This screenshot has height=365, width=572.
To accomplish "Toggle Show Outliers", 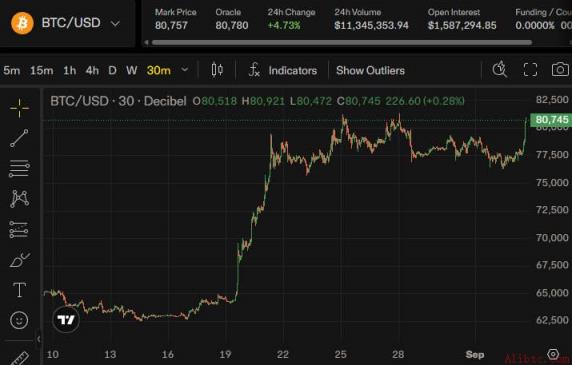I will click(370, 70).
